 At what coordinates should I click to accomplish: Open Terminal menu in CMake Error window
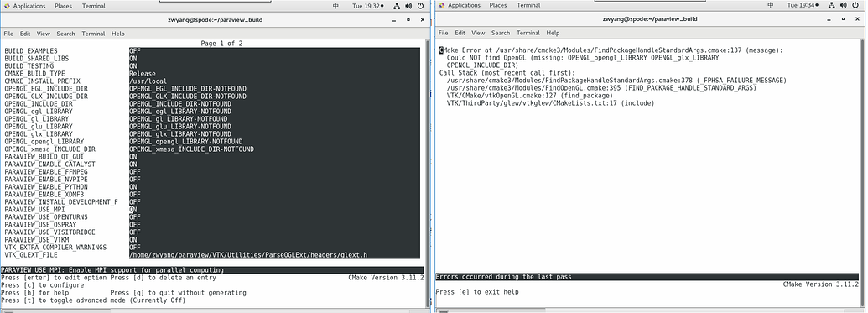pos(528,34)
